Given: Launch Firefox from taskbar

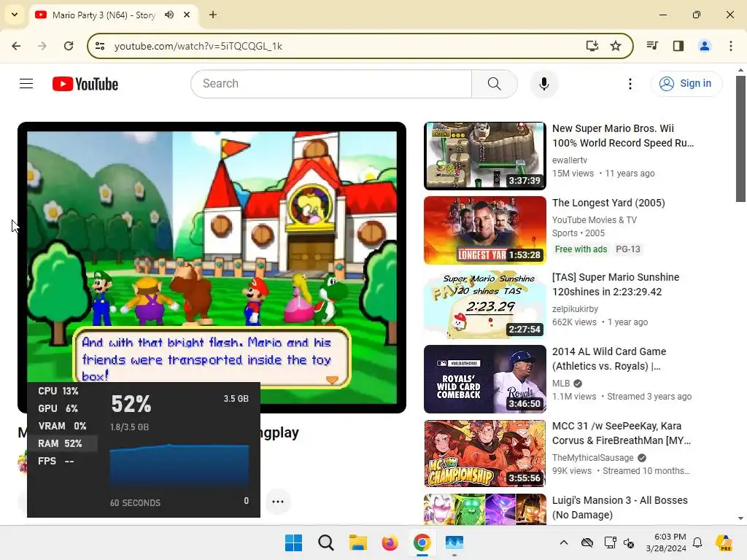Looking at the screenshot, I should pyautogui.click(x=390, y=542).
